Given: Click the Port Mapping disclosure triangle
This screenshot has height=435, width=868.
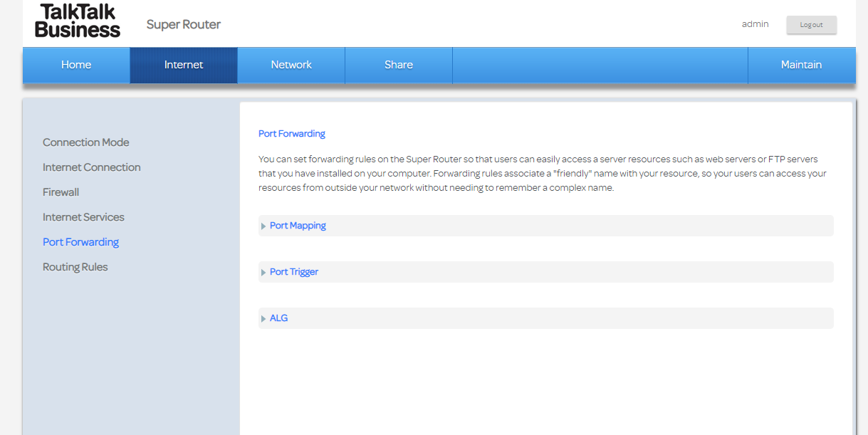Looking at the screenshot, I should [x=263, y=225].
